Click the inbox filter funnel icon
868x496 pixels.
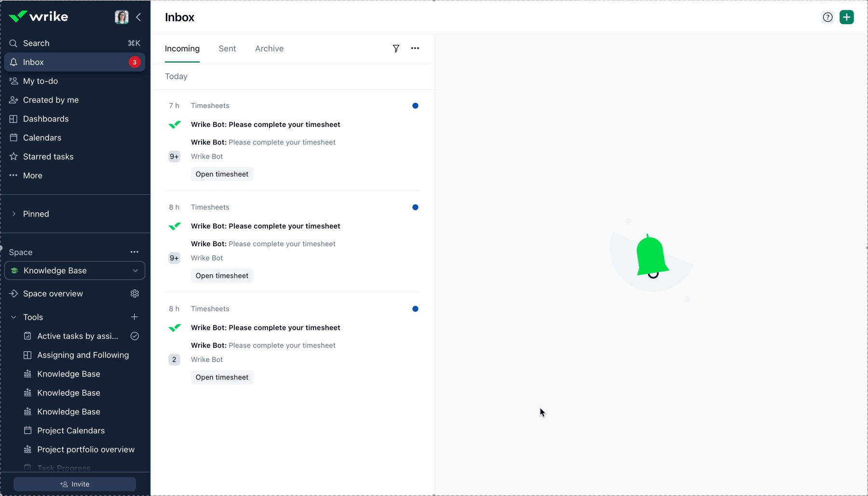tap(396, 49)
